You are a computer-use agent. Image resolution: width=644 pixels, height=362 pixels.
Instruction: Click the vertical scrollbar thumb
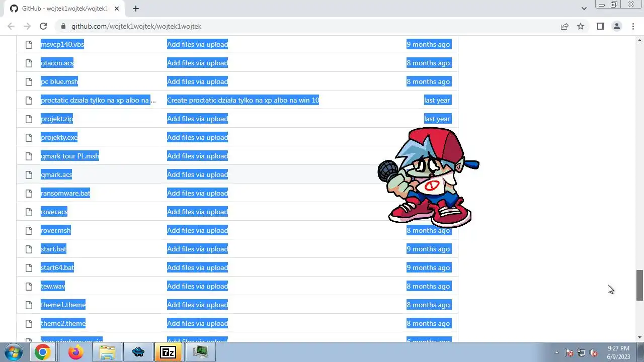click(x=639, y=285)
